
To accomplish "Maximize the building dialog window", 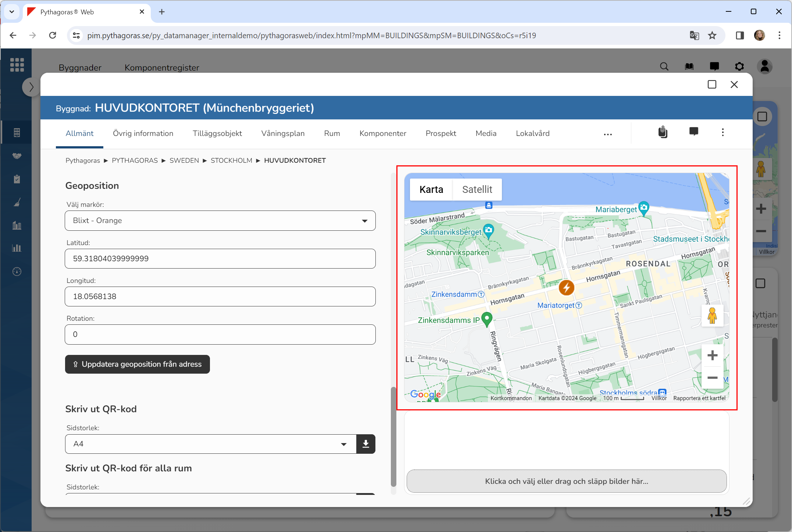I will (x=712, y=85).
